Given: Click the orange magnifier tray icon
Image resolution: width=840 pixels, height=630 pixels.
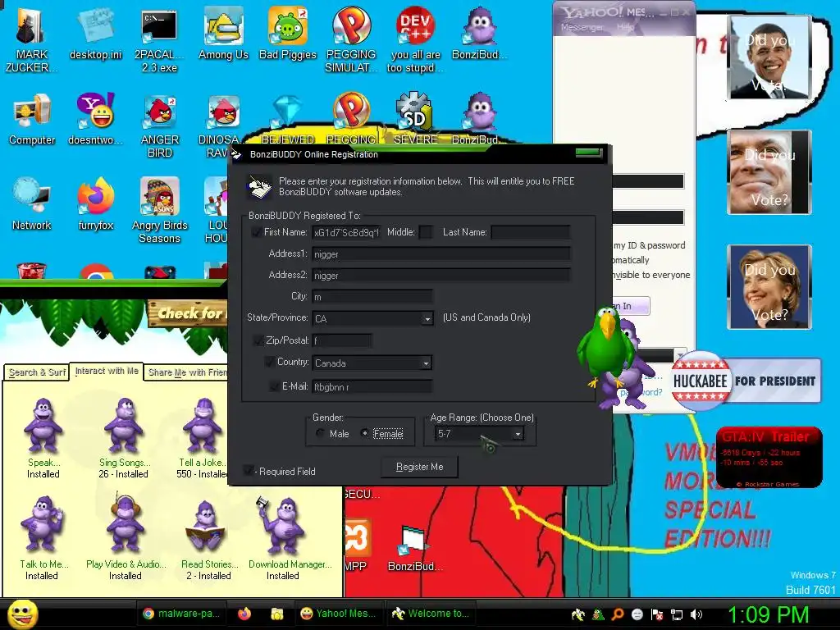Looking at the screenshot, I should coord(618,614).
